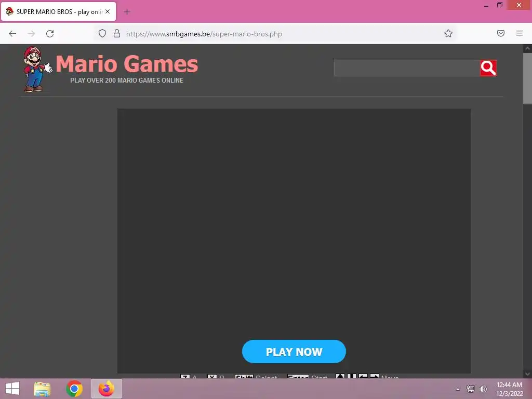Save page to Pocket
The height and width of the screenshot is (399, 532).
point(500,34)
